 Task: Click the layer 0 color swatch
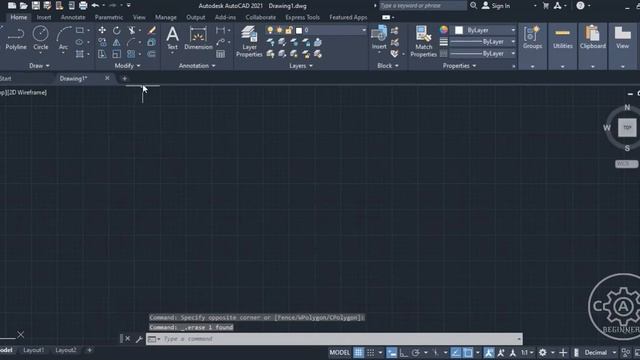(x=299, y=31)
